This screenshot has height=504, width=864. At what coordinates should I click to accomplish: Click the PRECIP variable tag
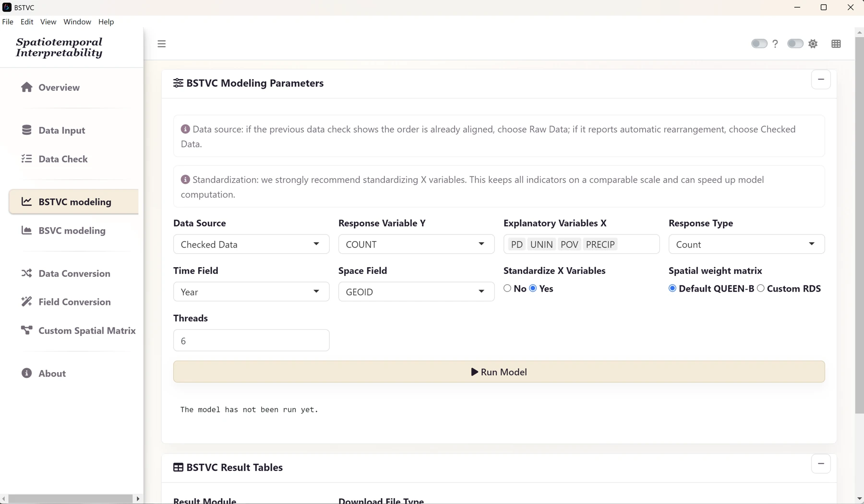click(600, 244)
